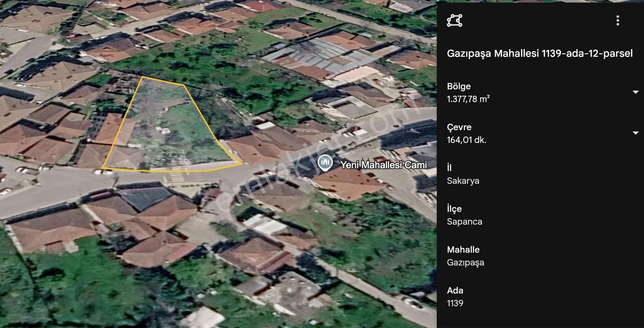Click the İlçe field label

click(454, 209)
